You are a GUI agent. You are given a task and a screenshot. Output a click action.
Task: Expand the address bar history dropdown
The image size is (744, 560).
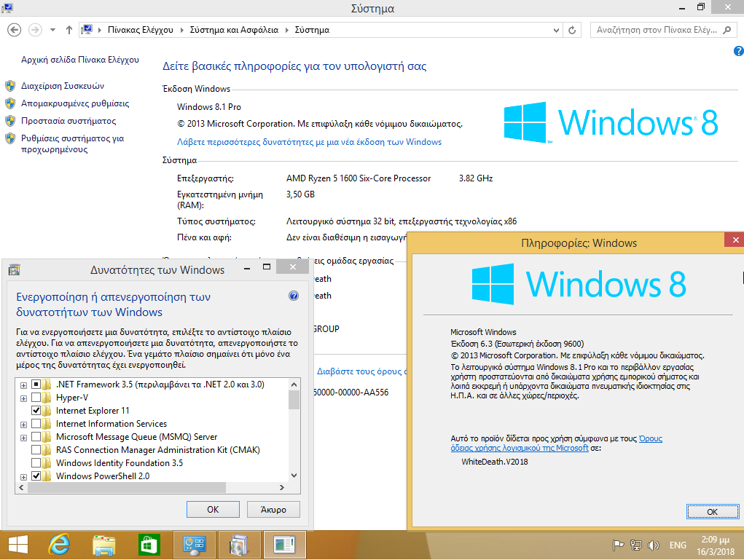coord(556,31)
